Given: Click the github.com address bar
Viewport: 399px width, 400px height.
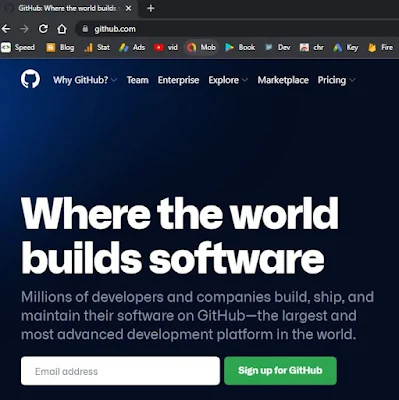Looking at the screenshot, I should (x=237, y=29).
